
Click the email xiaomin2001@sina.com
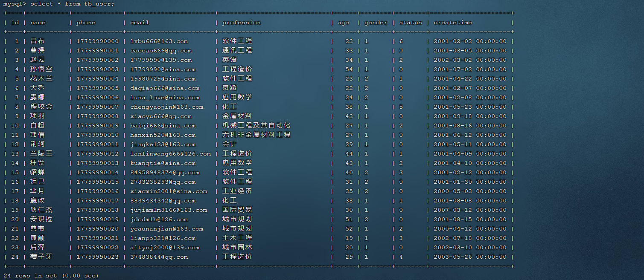pos(169,191)
